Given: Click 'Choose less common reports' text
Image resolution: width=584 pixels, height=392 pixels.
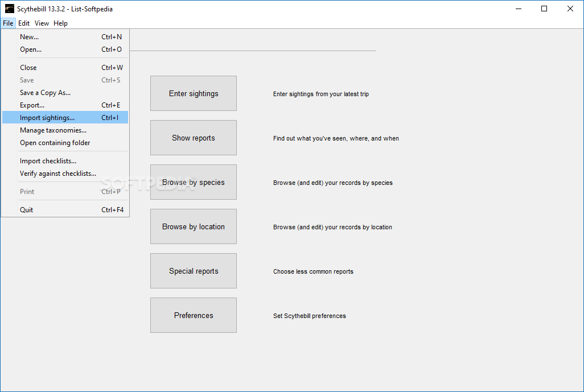Looking at the screenshot, I should (x=313, y=271).
